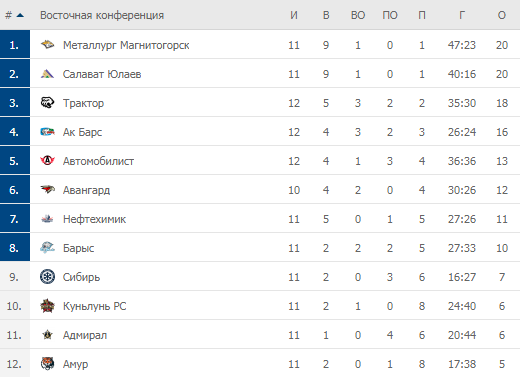Click the Металлург Магнитогорск team logo
520x377 pixels.
coord(47,45)
